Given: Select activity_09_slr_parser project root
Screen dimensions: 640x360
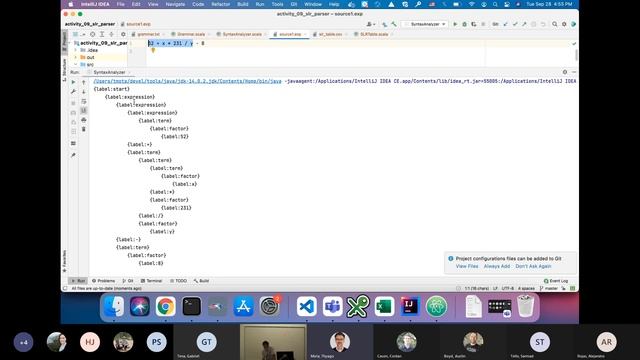Looking at the screenshot, I should tap(104, 43).
